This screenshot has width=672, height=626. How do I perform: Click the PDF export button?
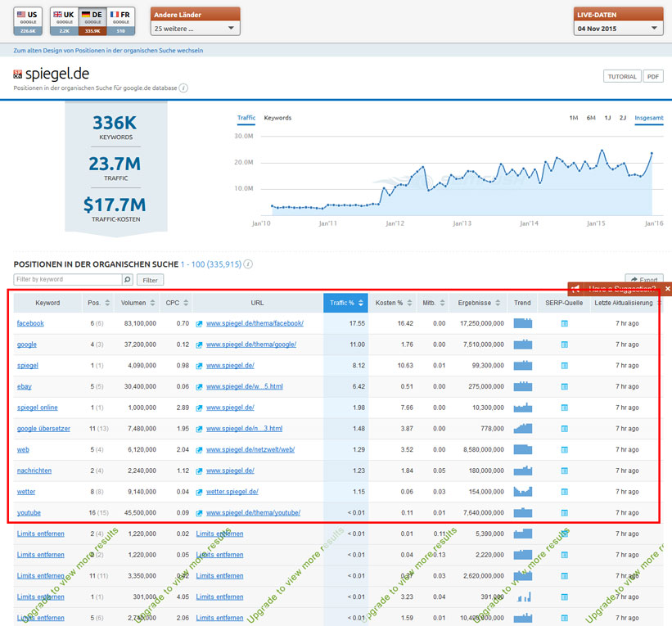652,76
